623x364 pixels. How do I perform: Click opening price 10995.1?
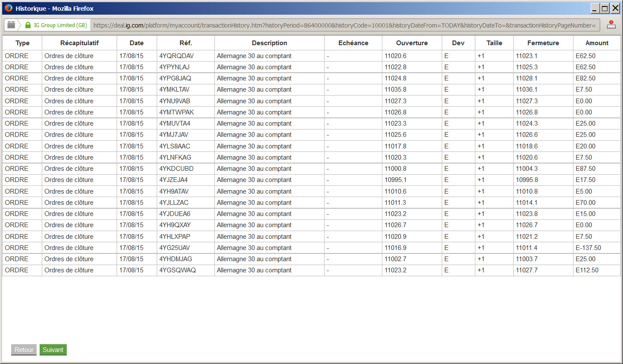point(395,180)
